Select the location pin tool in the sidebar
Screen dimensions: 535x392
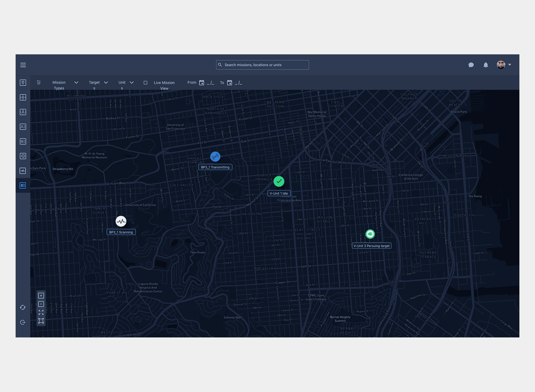pyautogui.click(x=23, y=83)
